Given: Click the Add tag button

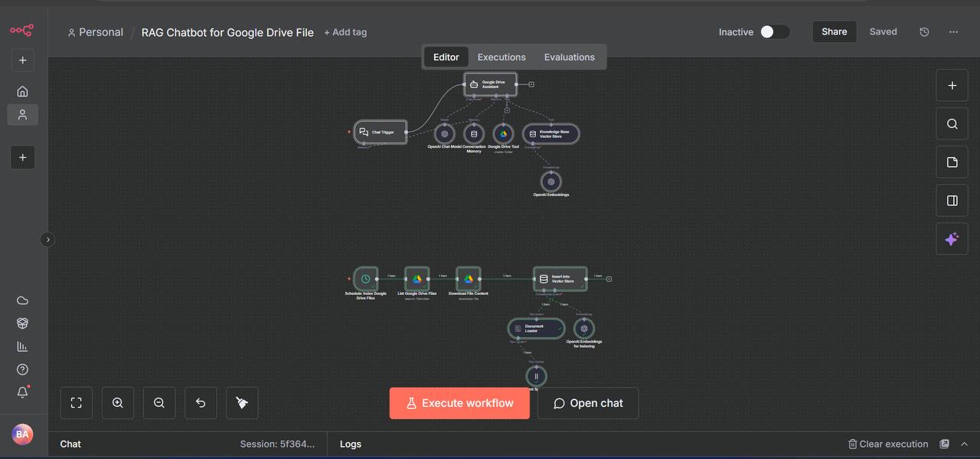Looking at the screenshot, I should 345,32.
